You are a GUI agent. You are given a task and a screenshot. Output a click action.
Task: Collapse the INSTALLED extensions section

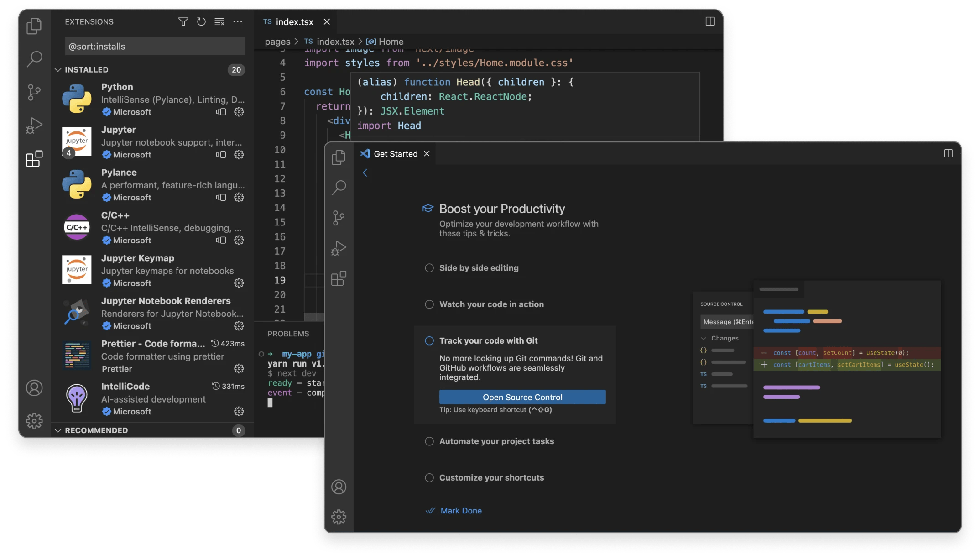(58, 70)
